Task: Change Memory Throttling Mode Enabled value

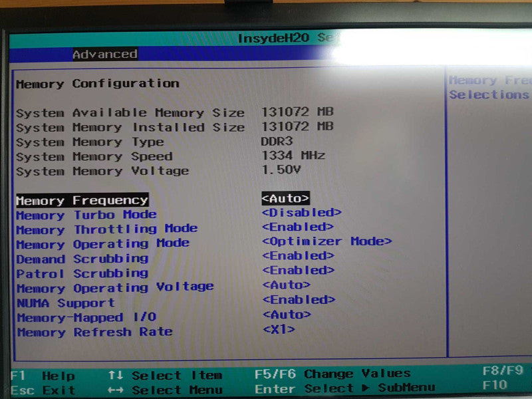Action: click(x=298, y=227)
